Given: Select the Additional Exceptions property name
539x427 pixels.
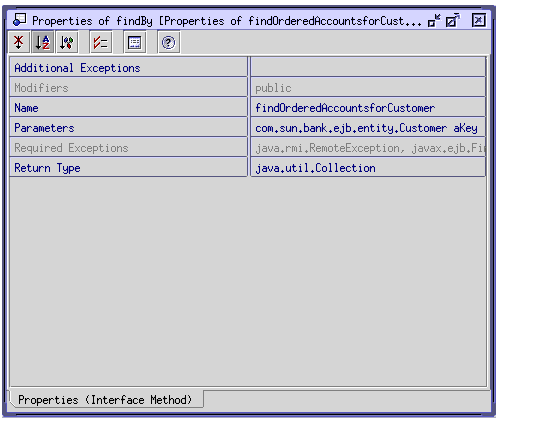Looking at the screenshot, I should pos(128,67).
